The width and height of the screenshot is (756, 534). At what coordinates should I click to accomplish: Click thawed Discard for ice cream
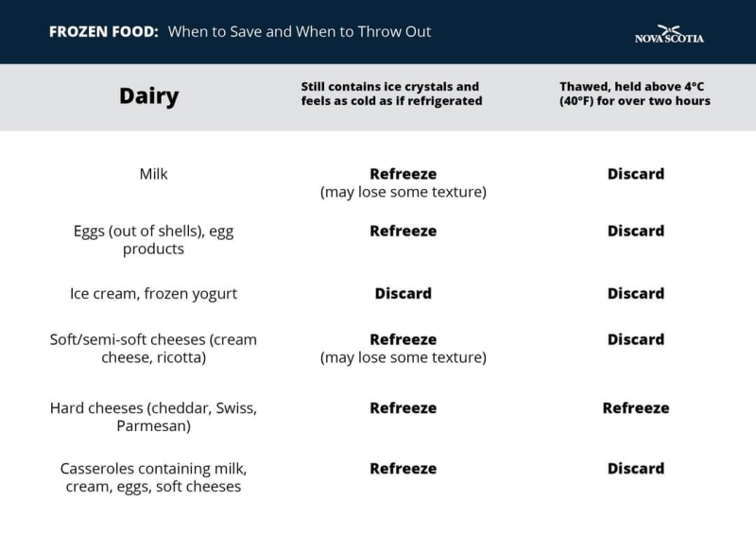click(635, 293)
